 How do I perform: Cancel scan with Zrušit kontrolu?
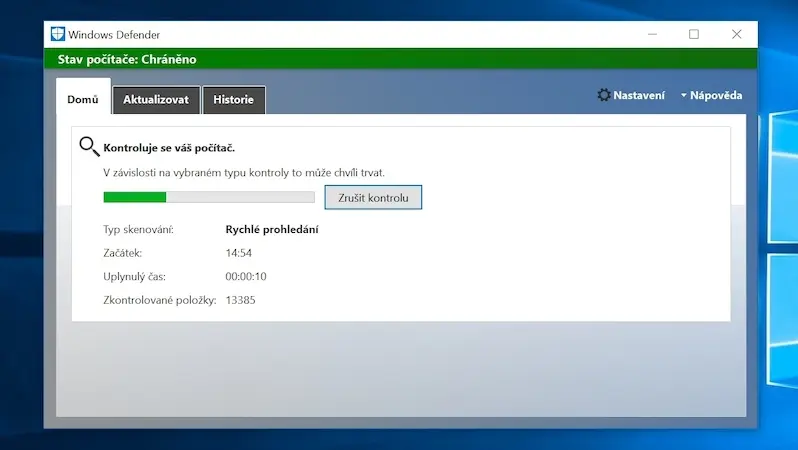click(x=373, y=198)
